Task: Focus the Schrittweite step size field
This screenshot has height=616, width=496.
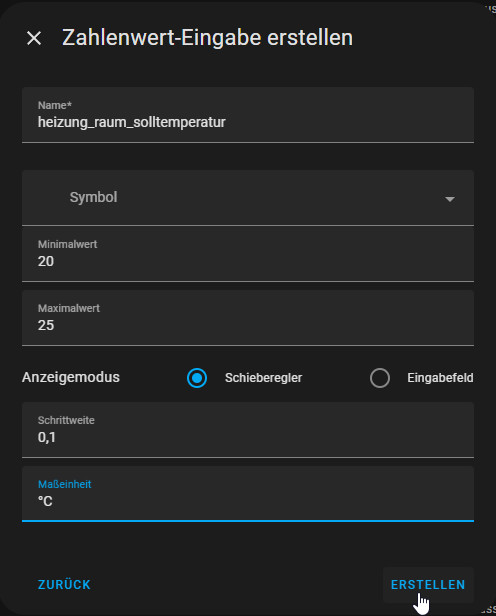Action: pyautogui.click(x=248, y=430)
